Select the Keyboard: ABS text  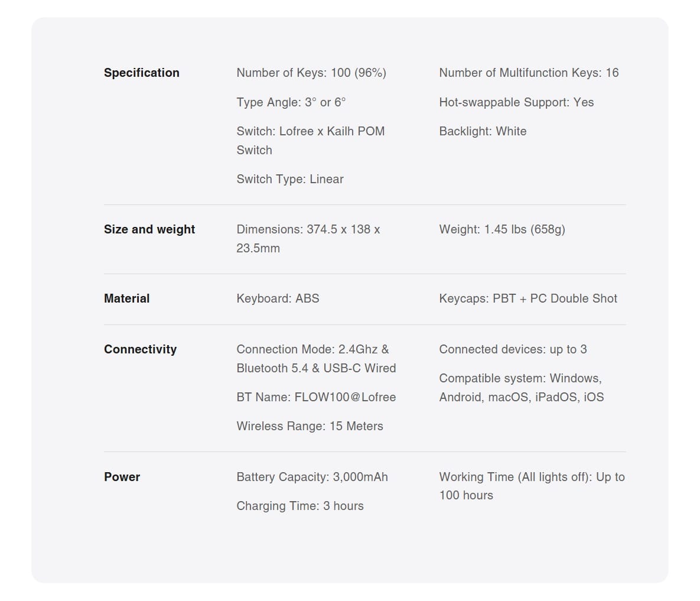[x=278, y=298]
